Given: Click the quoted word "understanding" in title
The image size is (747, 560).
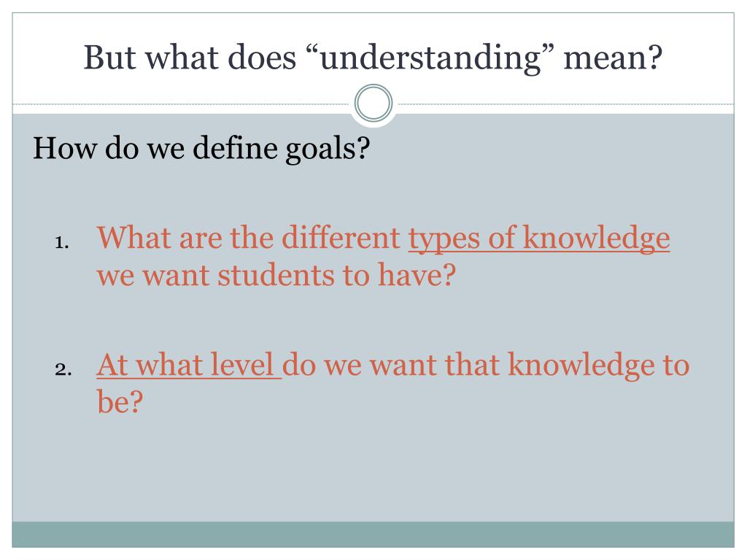Looking at the screenshot, I should pos(431,58).
